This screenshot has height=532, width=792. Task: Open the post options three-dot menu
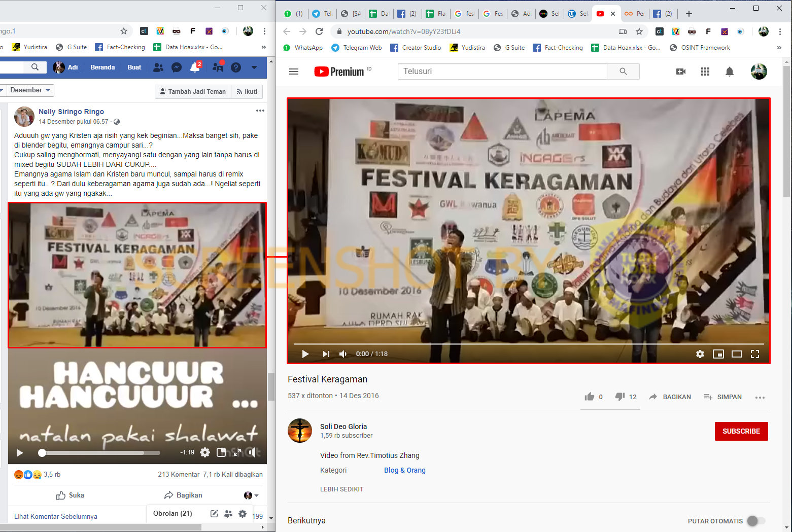[260, 111]
